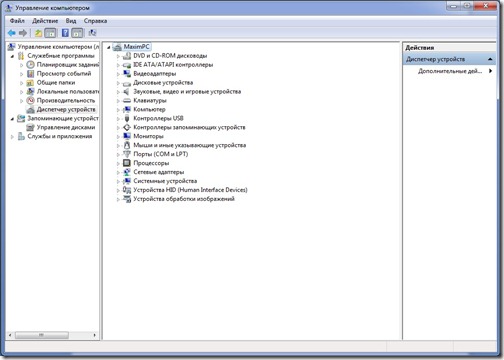Open the Вид menu

tap(71, 21)
